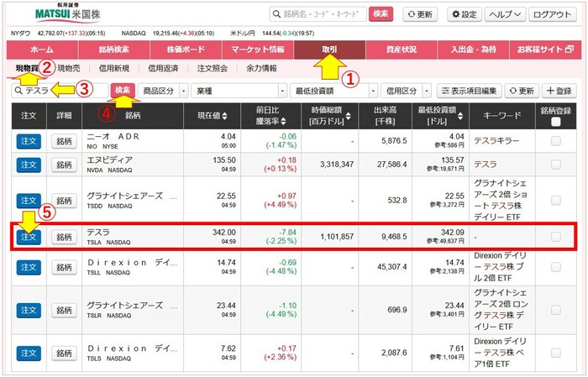Click the MATSUI 米国株 logo
Viewport: 588px width, 377px height.
pyautogui.click(x=67, y=13)
